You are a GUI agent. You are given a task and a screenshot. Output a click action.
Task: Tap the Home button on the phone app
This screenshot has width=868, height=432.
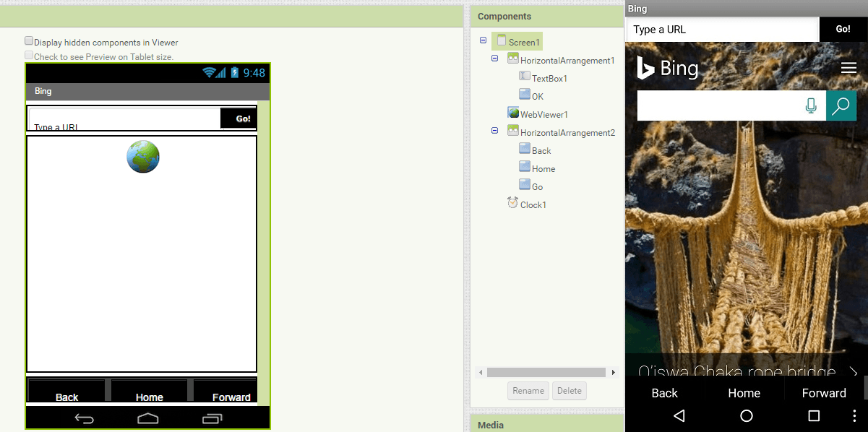(x=744, y=393)
